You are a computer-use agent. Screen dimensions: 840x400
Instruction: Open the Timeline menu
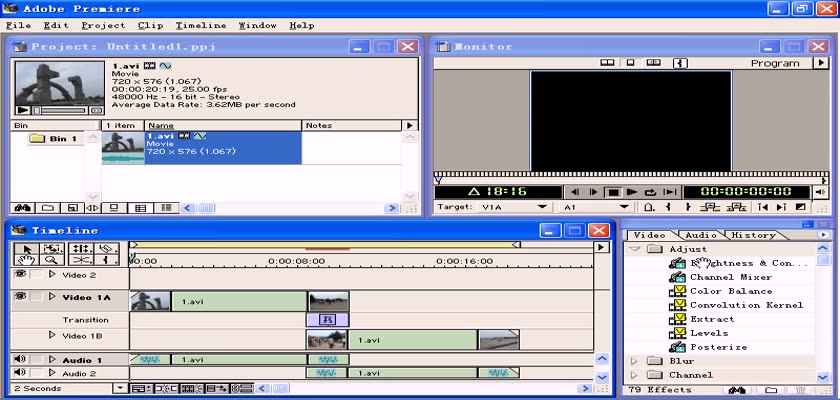[x=201, y=25]
